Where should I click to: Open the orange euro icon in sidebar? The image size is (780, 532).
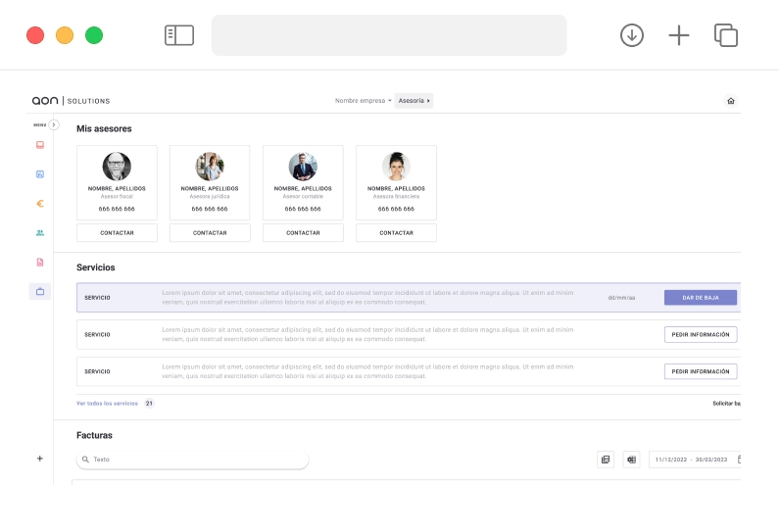point(40,204)
